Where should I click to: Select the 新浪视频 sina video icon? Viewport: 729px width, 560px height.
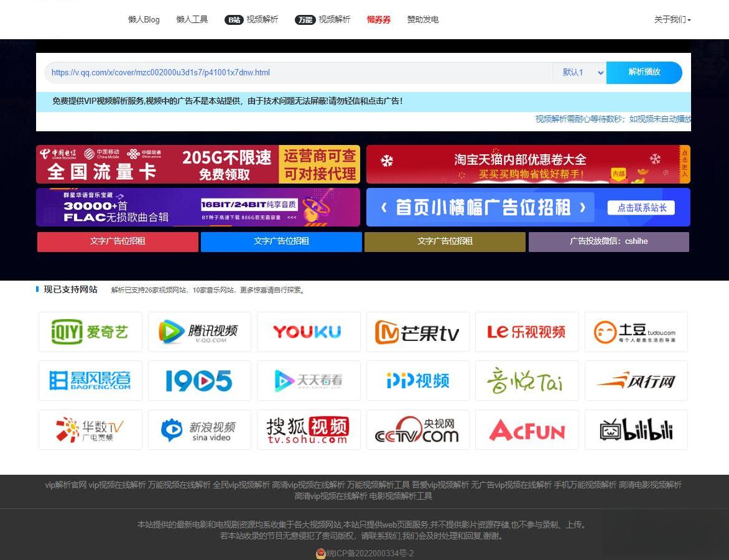click(199, 429)
